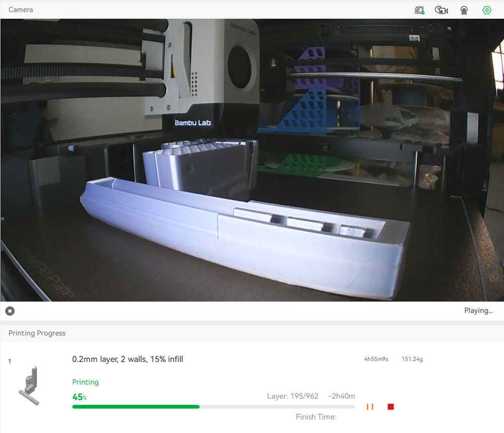504x433 pixels.
Task: Click the green print progress bar
Action: click(214, 407)
